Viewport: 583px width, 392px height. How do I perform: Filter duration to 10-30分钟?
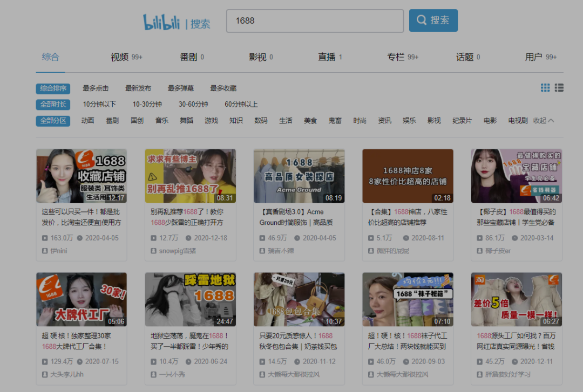[147, 105]
